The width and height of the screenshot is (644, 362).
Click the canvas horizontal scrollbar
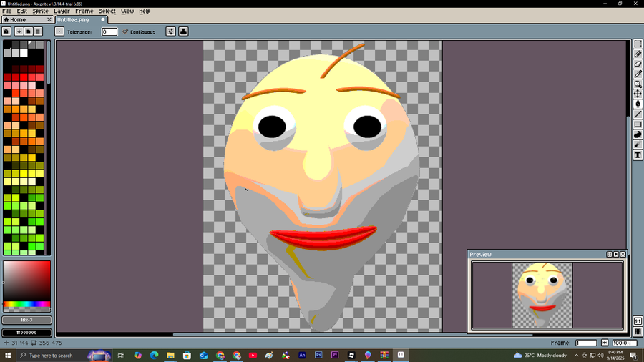coord(352,335)
